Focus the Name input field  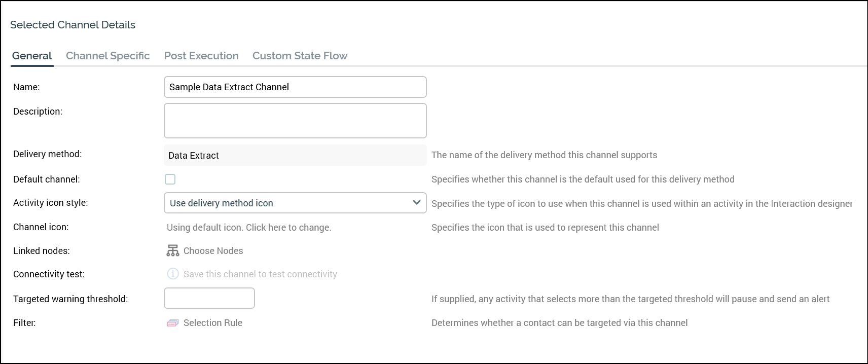click(295, 87)
